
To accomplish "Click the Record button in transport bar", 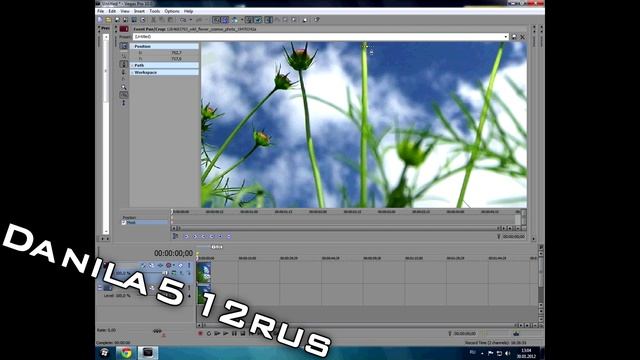I will coord(200,333).
